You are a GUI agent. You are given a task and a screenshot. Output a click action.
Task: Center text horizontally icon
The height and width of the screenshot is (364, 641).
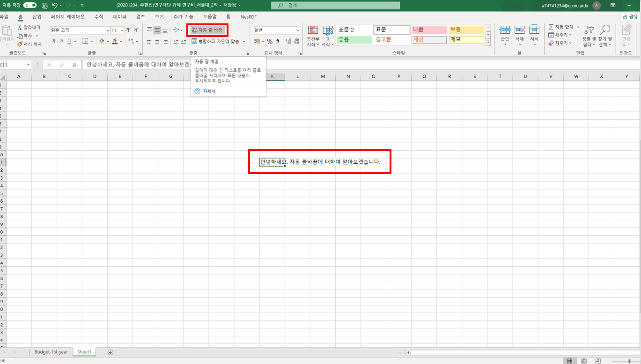coord(157,42)
